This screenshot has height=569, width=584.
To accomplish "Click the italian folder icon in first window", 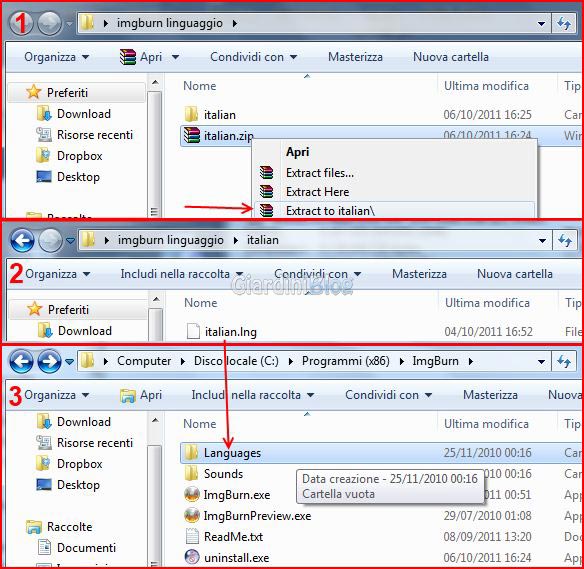I will (191, 114).
